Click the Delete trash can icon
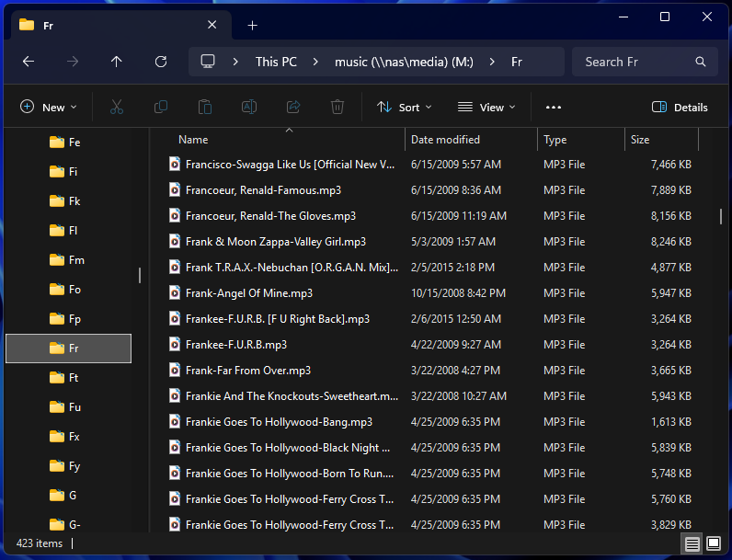The width and height of the screenshot is (732, 560). coord(337,107)
